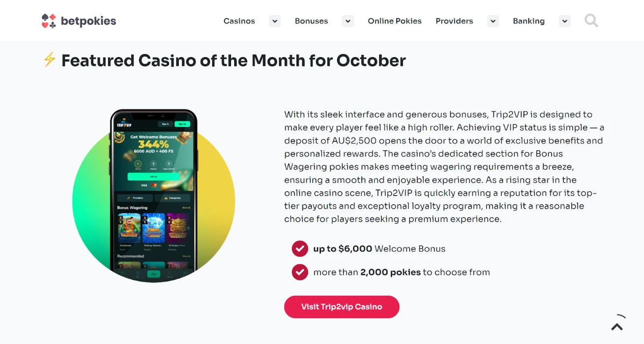Expand the Bonuses dropdown chevron
This screenshot has width=644, height=344.
point(348,21)
